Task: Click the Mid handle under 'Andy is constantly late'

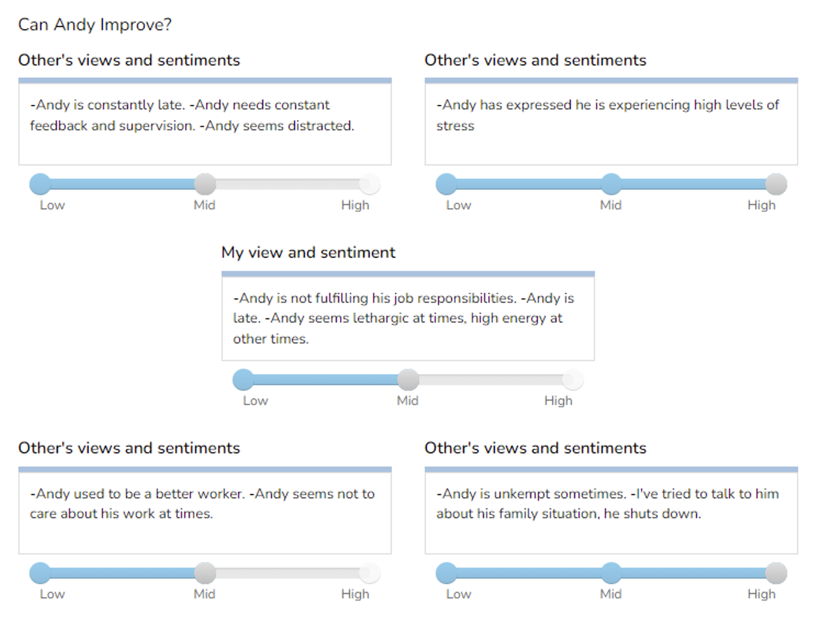Action: pos(205,184)
